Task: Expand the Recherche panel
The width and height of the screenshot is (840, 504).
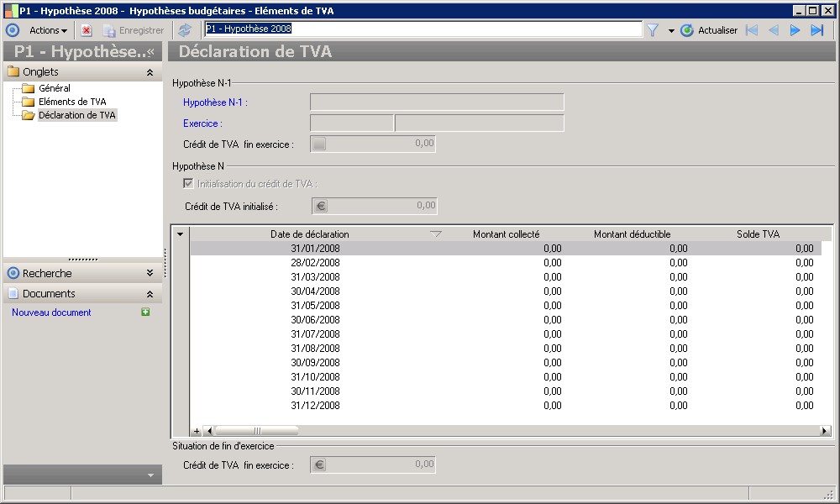Action: coord(150,273)
